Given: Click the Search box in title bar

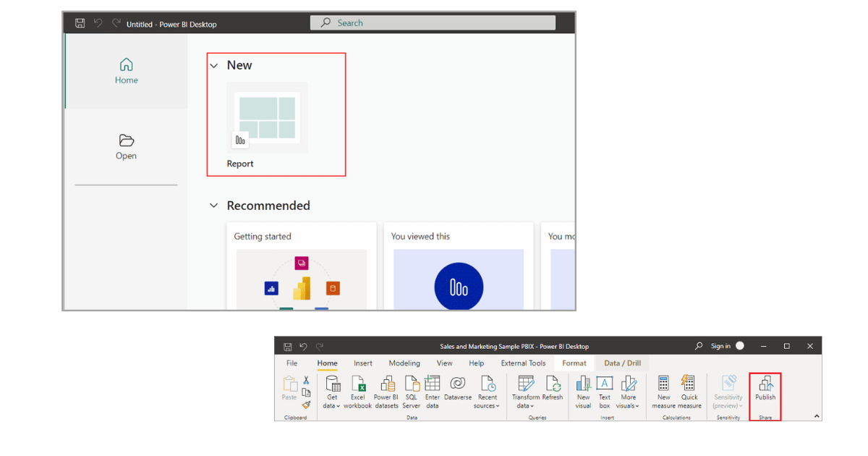Looking at the screenshot, I should pos(433,23).
